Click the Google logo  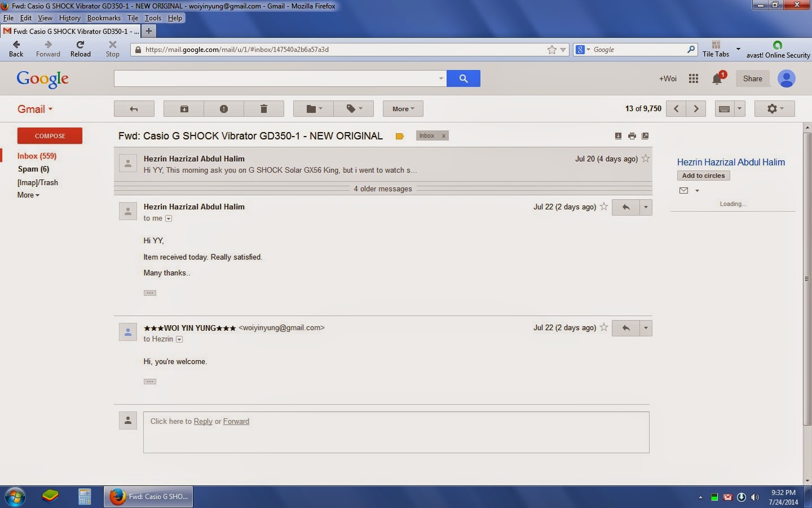43,79
